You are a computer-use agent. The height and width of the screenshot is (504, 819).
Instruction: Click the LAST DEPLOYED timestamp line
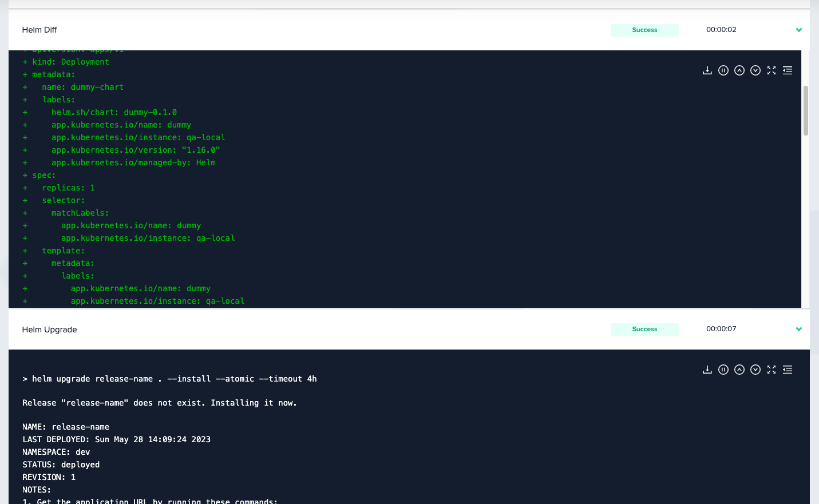click(x=117, y=439)
